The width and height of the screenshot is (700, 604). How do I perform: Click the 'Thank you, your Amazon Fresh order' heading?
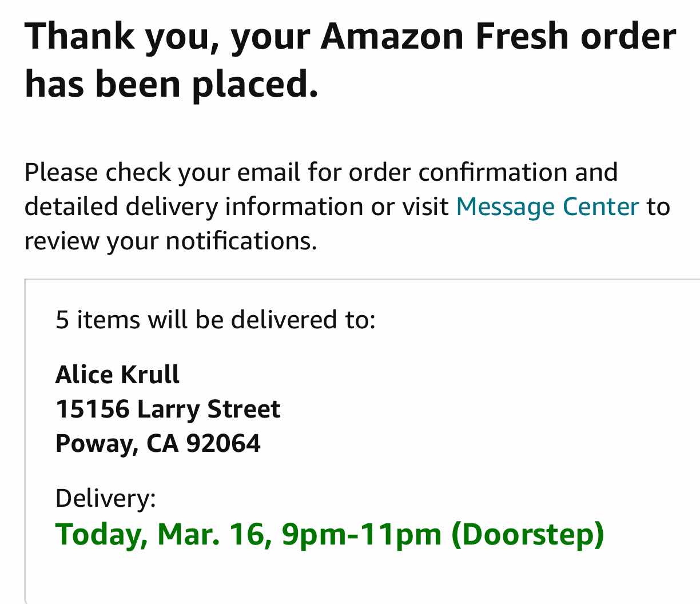coord(350,35)
